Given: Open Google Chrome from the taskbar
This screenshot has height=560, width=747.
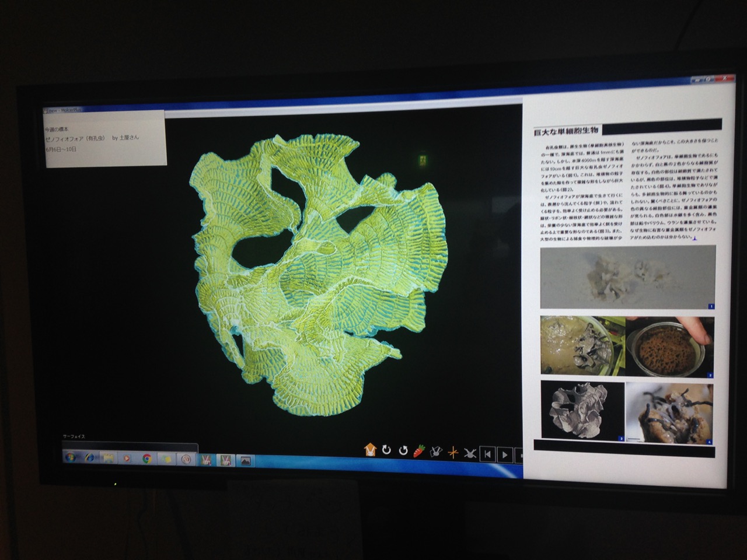Looking at the screenshot, I should pos(146,459).
